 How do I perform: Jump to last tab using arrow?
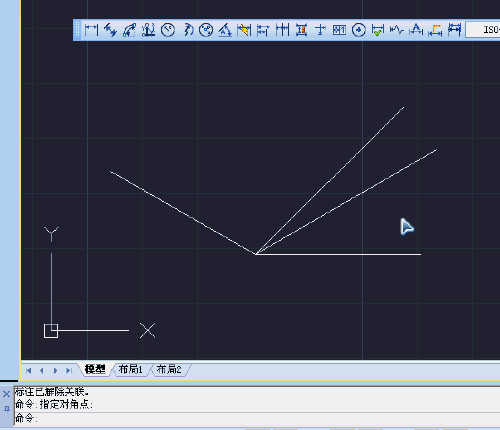(x=69, y=371)
